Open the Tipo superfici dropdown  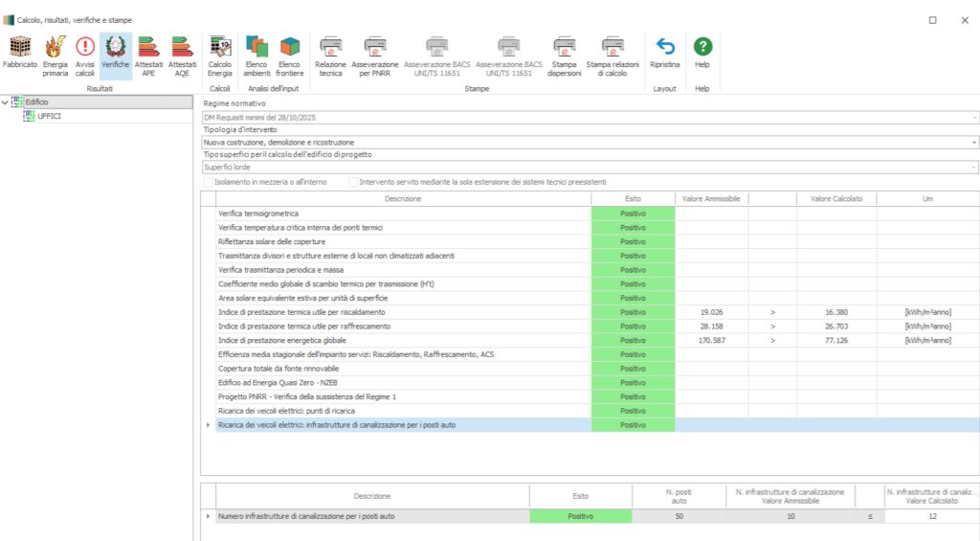point(973,168)
